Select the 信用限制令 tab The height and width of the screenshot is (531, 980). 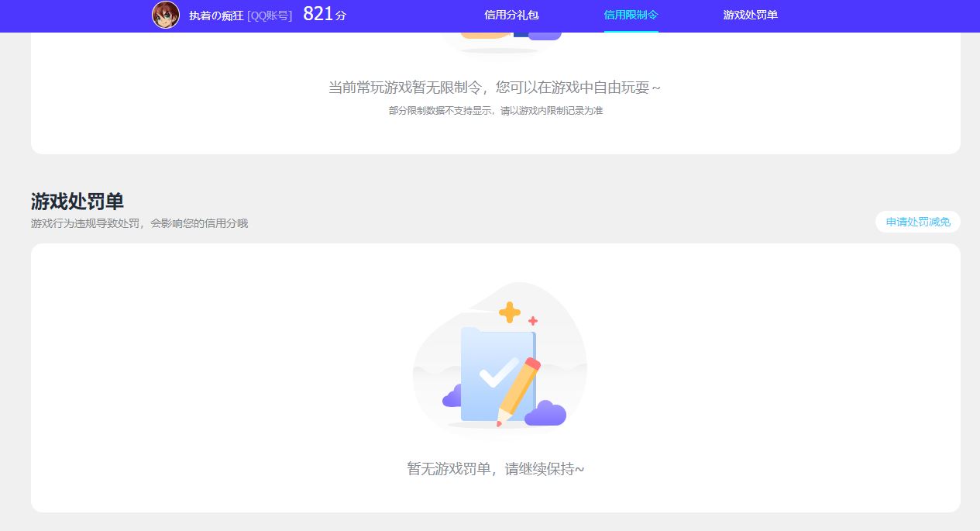(631, 15)
